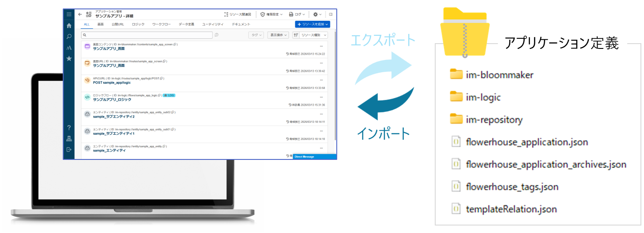
Task: Click the リソースを追加 button
Action: coord(313,24)
